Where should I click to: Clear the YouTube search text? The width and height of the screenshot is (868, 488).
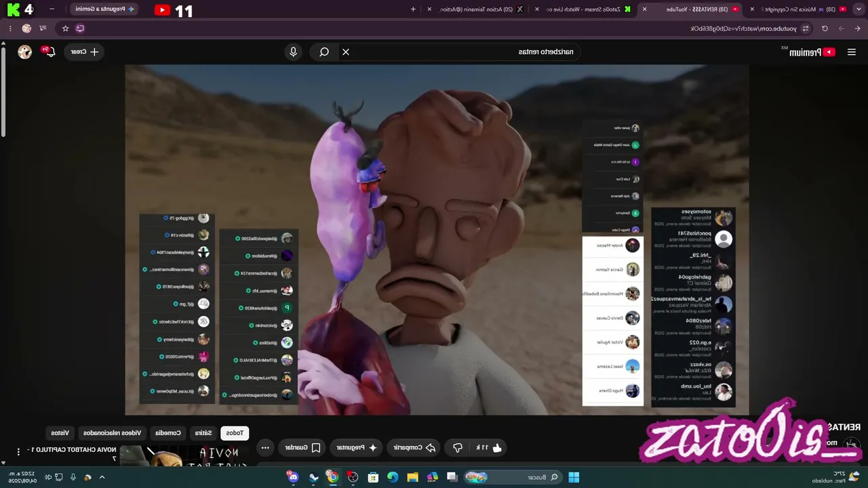coord(346,52)
